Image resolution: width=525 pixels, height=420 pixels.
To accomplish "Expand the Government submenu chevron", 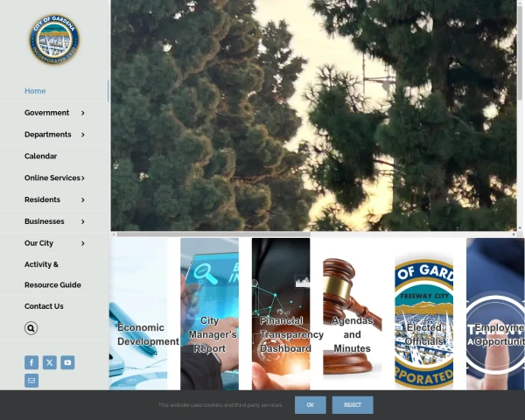I will [83, 113].
